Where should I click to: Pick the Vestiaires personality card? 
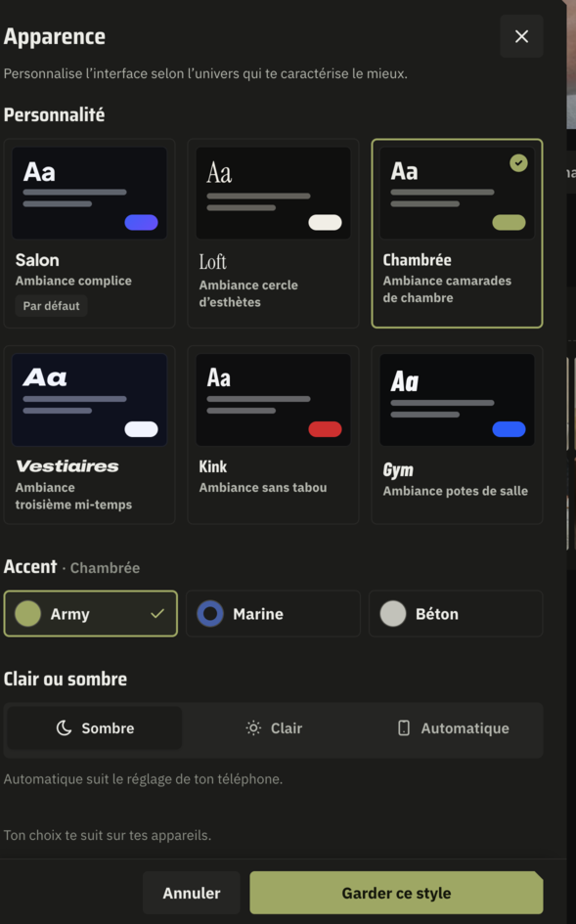(x=90, y=435)
